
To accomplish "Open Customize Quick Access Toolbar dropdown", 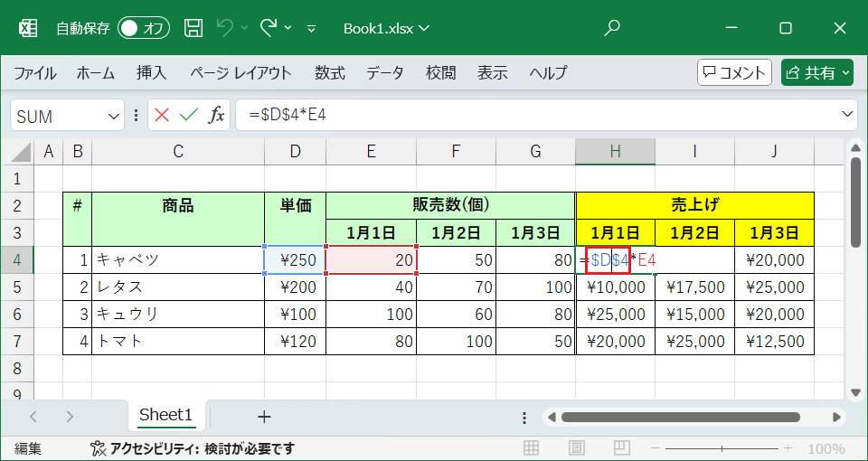I will coord(312,28).
